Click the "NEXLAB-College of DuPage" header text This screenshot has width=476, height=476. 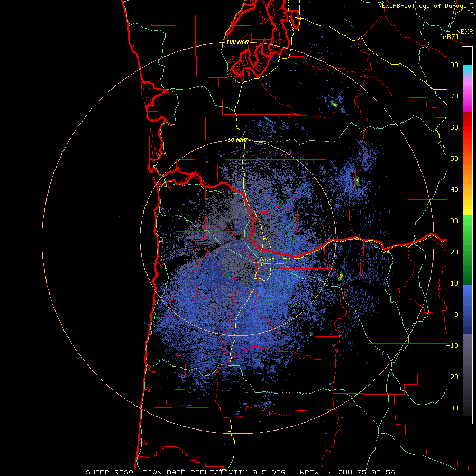click(423, 6)
